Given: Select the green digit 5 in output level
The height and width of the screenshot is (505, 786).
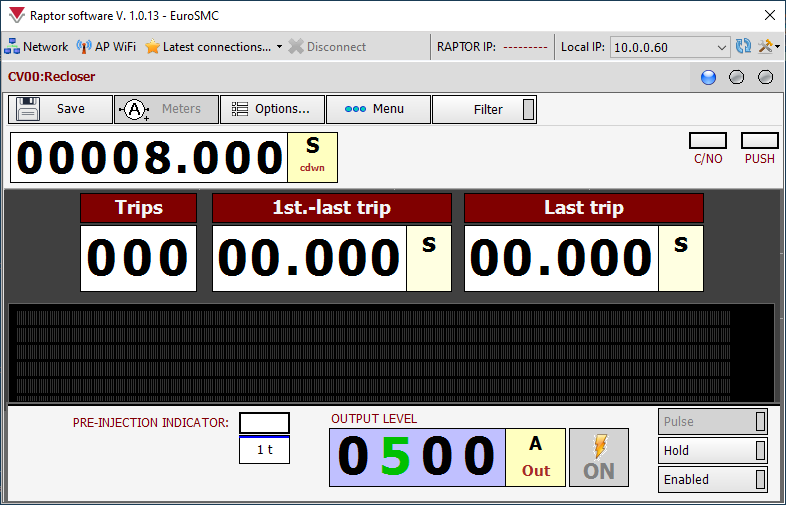Looking at the screenshot, I should pyautogui.click(x=395, y=456).
